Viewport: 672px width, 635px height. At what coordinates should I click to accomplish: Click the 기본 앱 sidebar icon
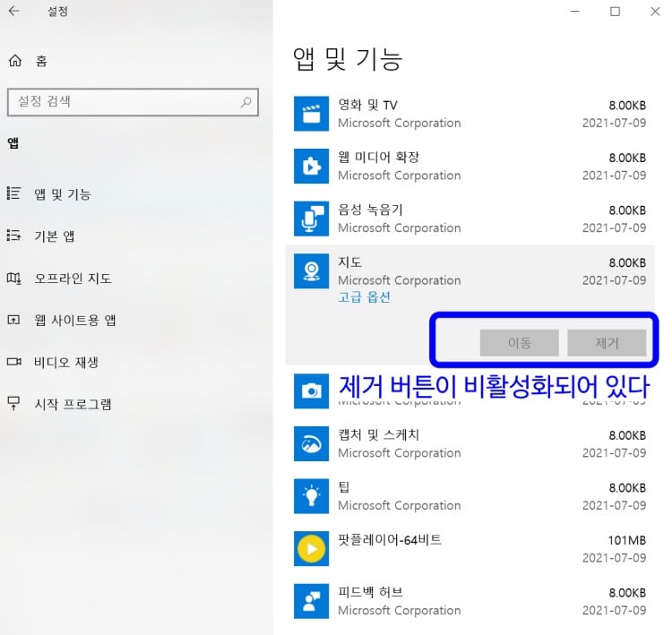13,236
